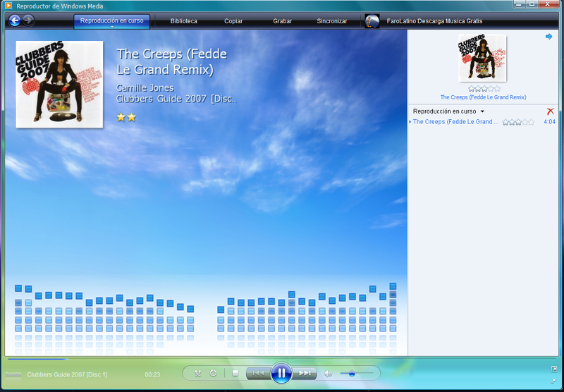
Task: Click the seek bar to jump in the track
Action: pyautogui.click(x=281, y=359)
